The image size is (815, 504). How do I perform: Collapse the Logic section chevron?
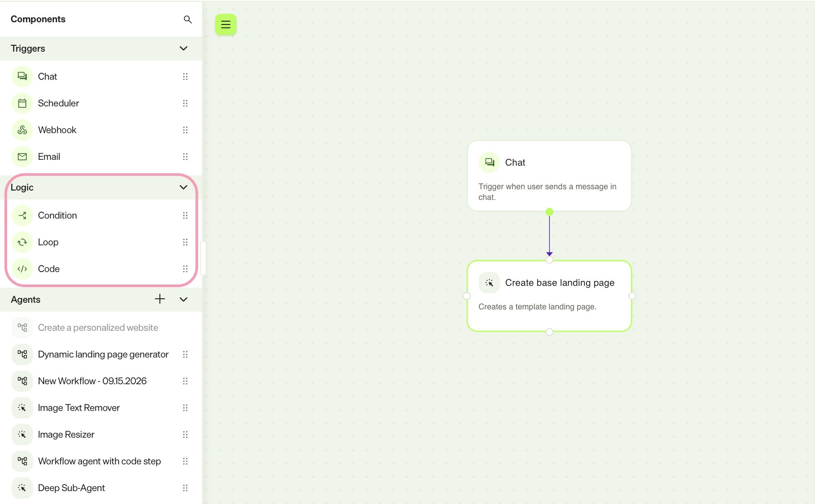coord(183,187)
